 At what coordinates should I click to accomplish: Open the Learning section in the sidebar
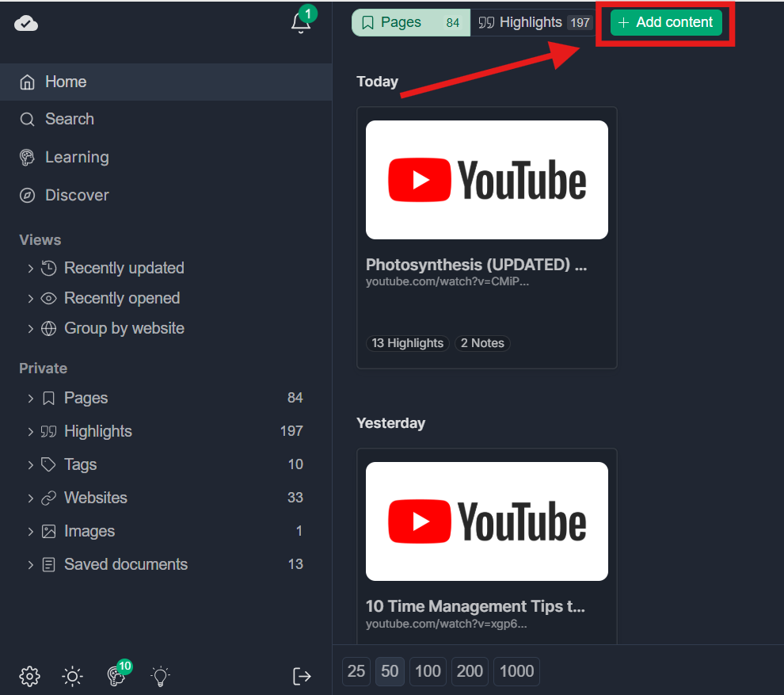(x=77, y=157)
